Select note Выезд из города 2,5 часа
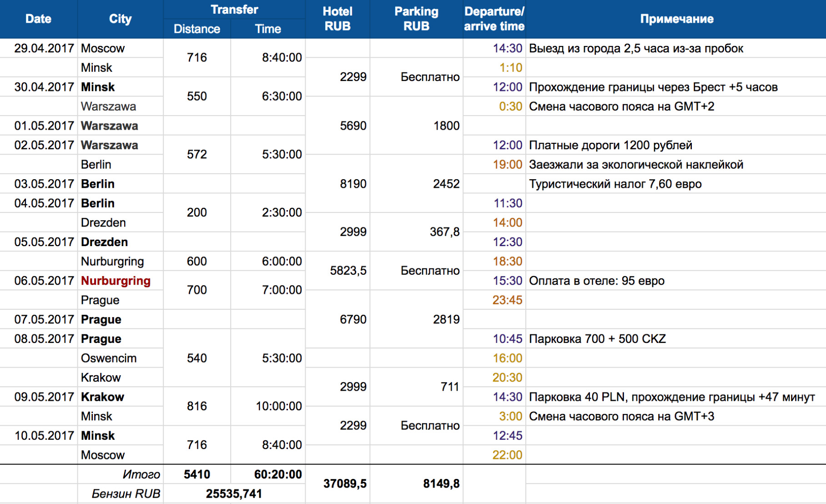Screen dimensions: 826x504 pos(676,48)
